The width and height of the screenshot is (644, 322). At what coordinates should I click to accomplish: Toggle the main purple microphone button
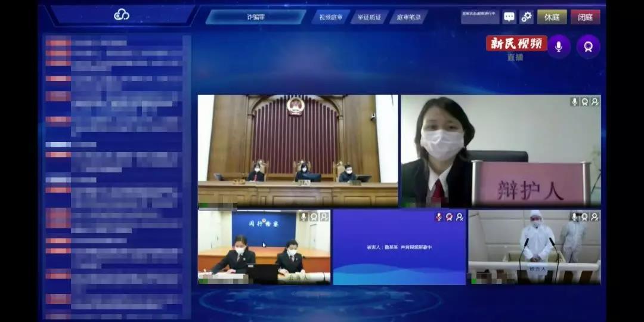coord(559,47)
